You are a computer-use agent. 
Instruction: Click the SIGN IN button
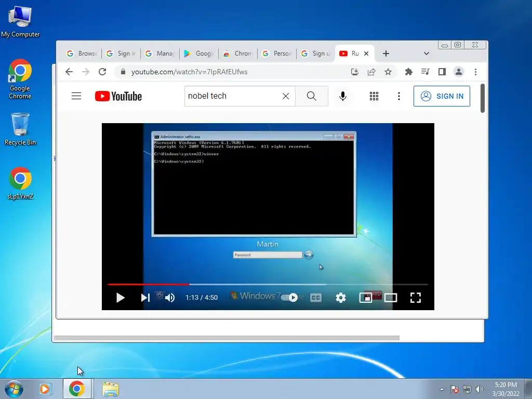(442, 96)
